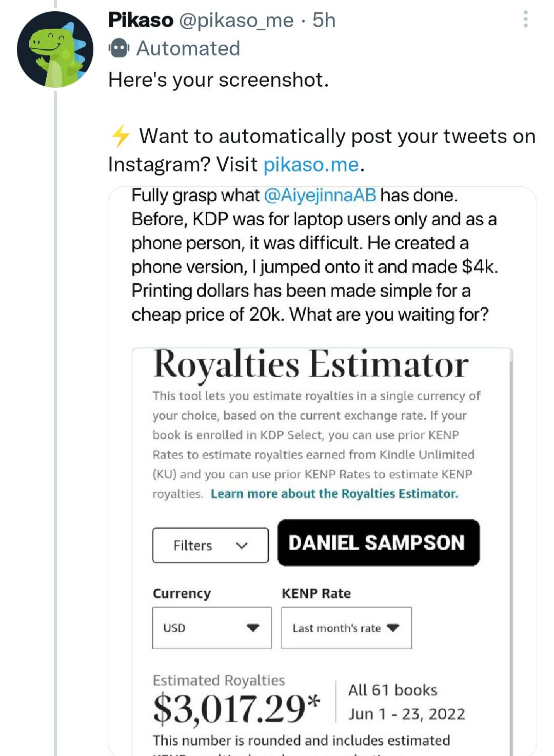Click the DANIEL SAMPSON black label
This screenshot has width=554, height=756.
tap(379, 543)
